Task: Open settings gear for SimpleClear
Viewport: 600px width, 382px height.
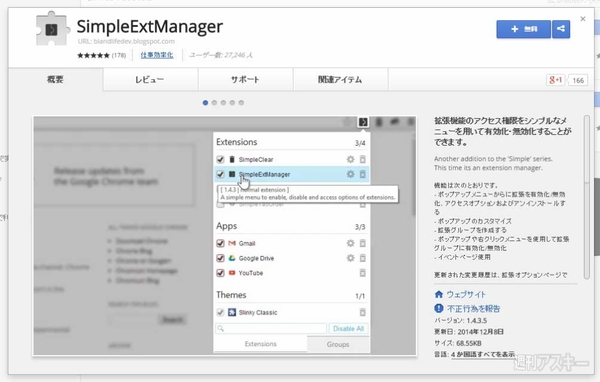Action: [351, 159]
